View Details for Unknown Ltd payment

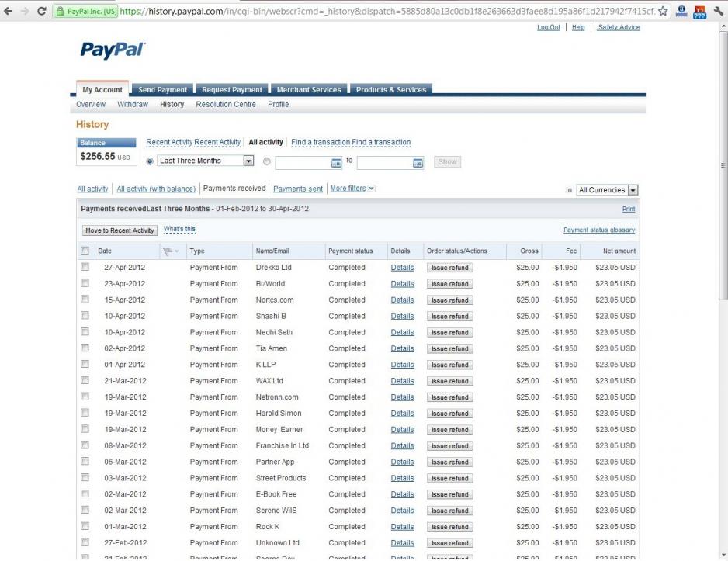(402, 543)
